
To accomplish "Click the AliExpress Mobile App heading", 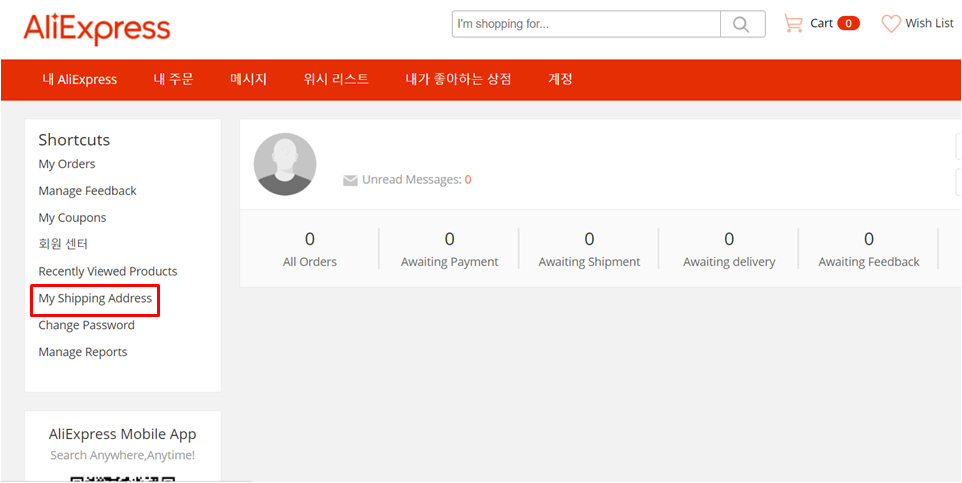I will tap(123, 435).
